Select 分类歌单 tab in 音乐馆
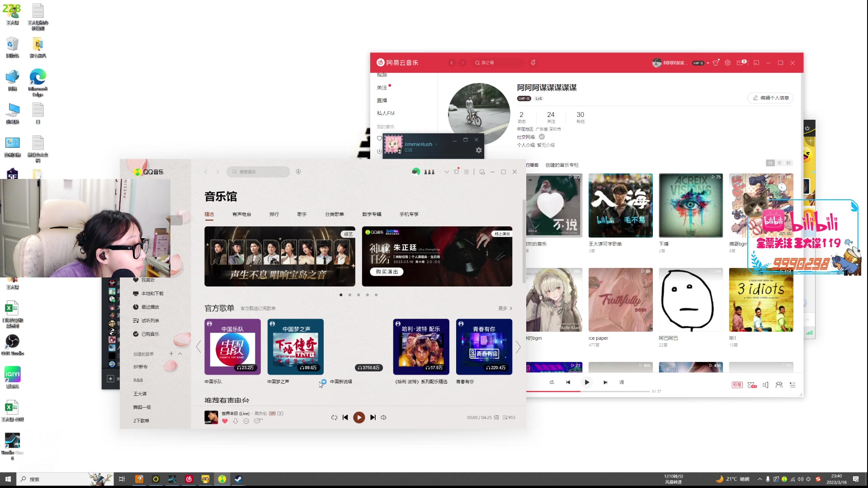Viewport: 868px width, 488px height. point(335,214)
